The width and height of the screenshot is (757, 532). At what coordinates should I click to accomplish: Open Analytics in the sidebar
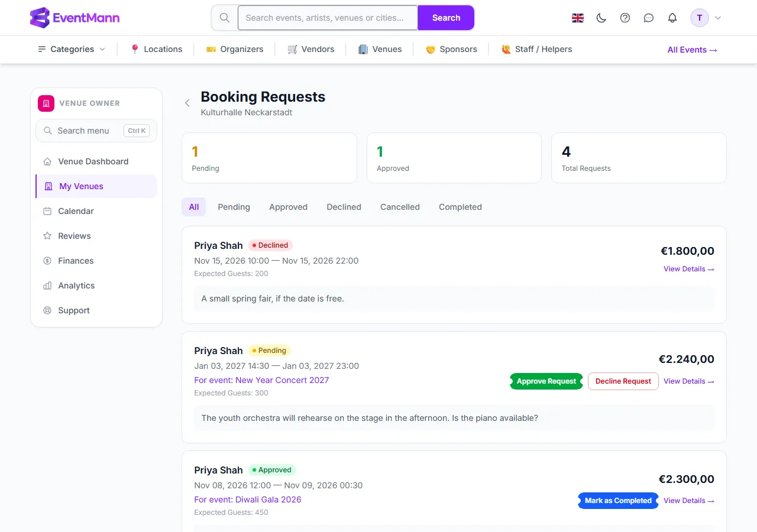(96, 286)
